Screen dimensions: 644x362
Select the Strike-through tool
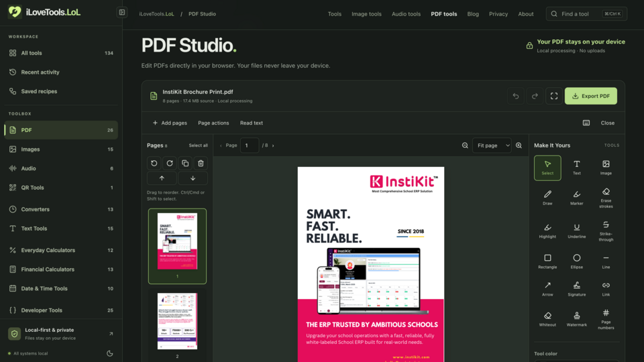(x=606, y=231)
